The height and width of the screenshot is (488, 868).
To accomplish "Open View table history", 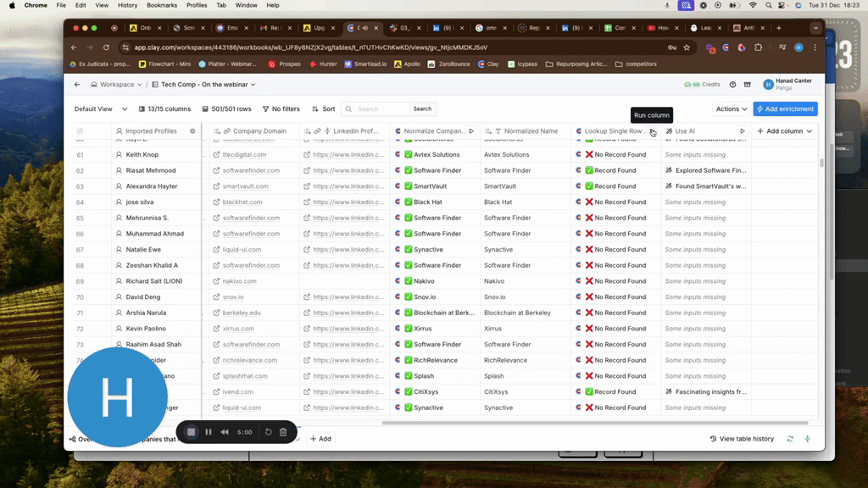I will pyautogui.click(x=742, y=439).
